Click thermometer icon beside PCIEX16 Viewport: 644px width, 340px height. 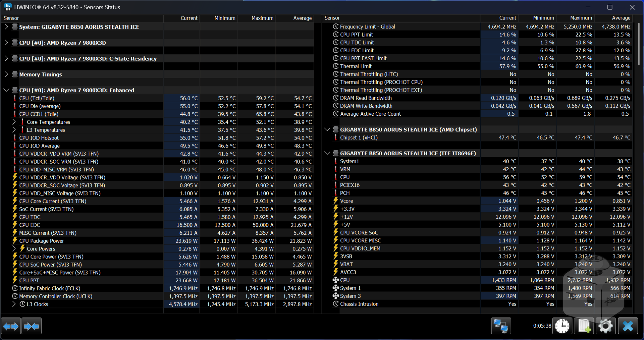point(336,185)
